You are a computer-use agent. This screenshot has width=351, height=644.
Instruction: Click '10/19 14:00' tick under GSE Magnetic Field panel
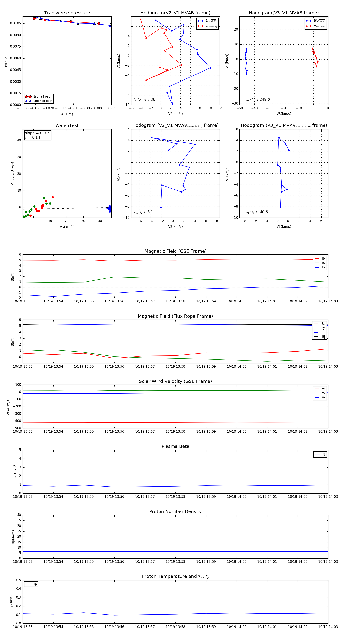coord(237,301)
